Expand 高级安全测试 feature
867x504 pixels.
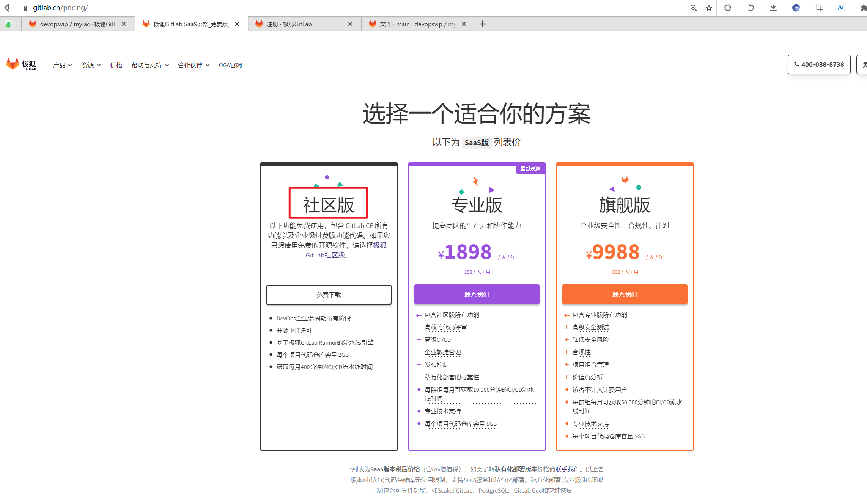[x=590, y=327]
